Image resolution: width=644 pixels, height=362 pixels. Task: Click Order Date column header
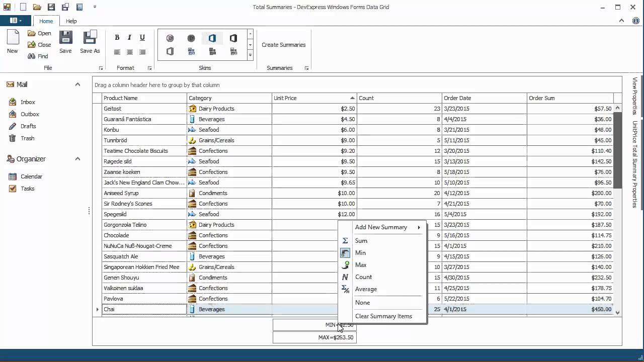click(485, 98)
